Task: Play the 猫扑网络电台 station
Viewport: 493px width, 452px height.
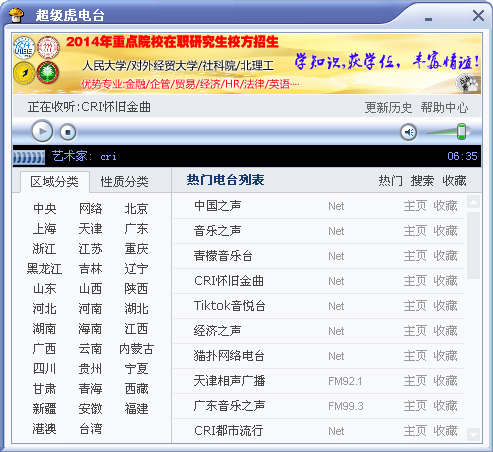Action: pos(229,356)
